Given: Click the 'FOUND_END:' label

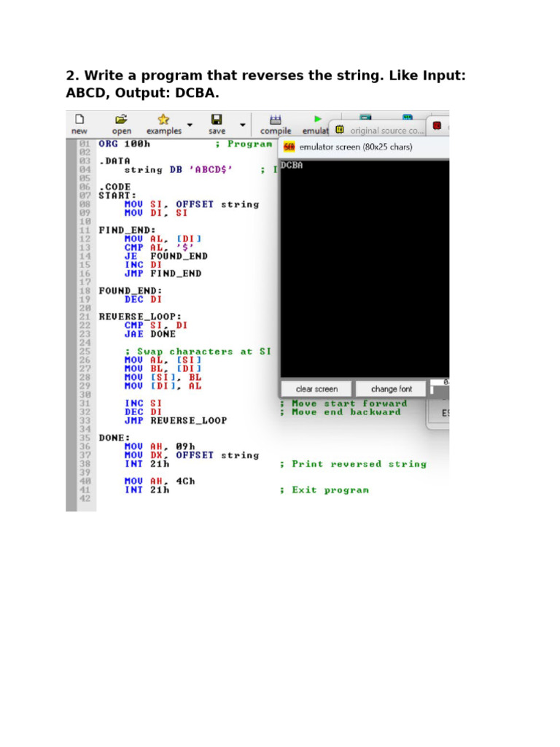Looking at the screenshot, I should (x=130, y=290).
